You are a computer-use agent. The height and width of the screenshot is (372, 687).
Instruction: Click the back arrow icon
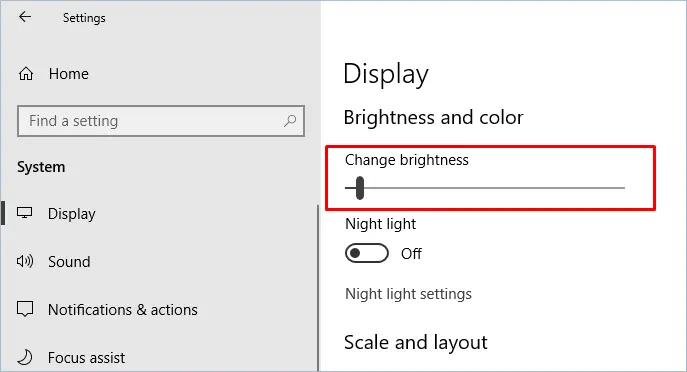pos(25,17)
